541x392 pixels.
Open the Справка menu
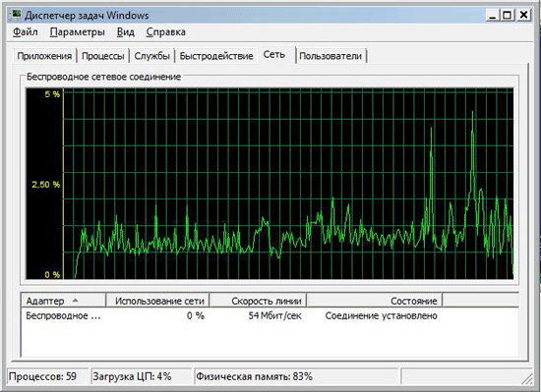tap(165, 32)
